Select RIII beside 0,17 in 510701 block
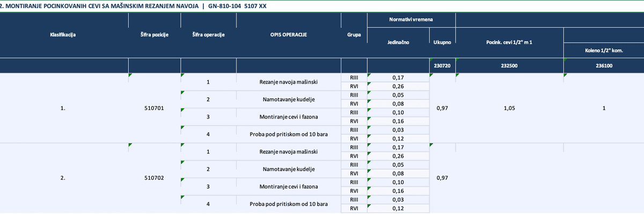 coord(354,78)
